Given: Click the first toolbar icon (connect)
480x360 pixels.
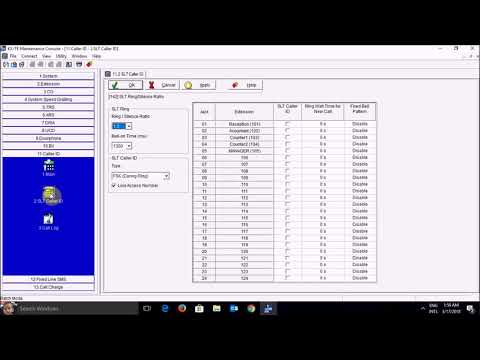Looking at the screenshot, I should 6,65.
